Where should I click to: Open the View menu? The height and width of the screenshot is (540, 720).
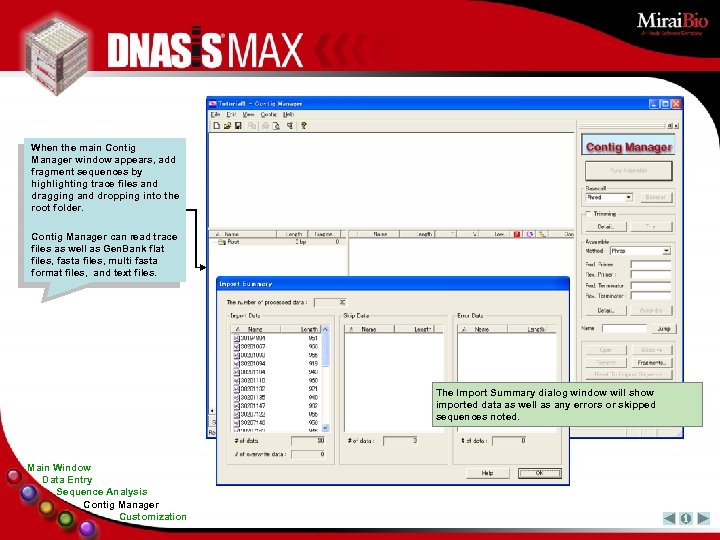click(x=248, y=114)
